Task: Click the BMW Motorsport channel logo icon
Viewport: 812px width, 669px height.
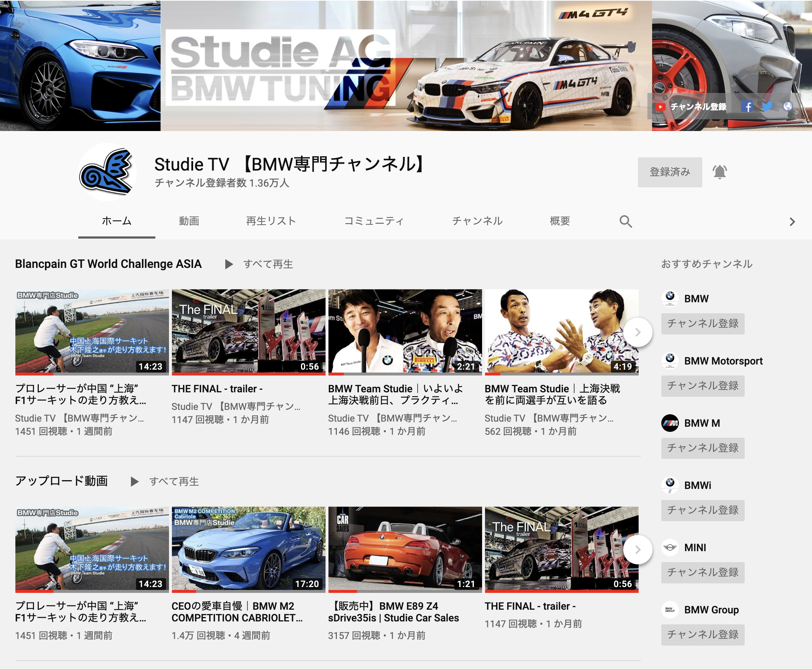Action: click(x=670, y=361)
